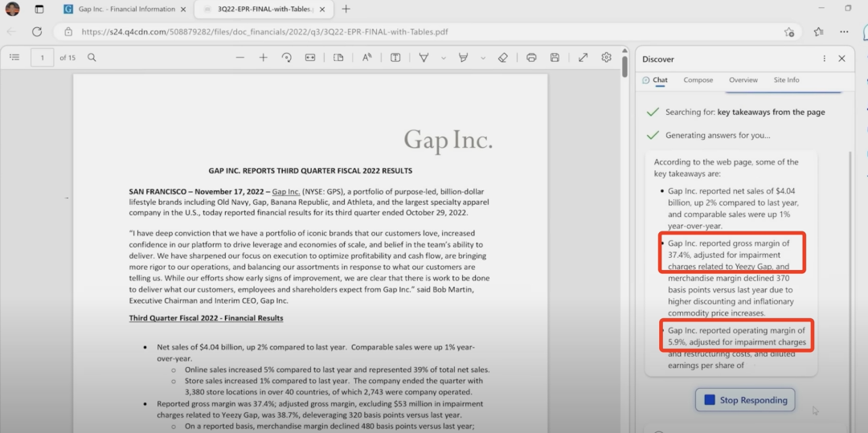The height and width of the screenshot is (433, 868).
Task: Click 'Generating answers for you...' status
Action: click(x=718, y=136)
